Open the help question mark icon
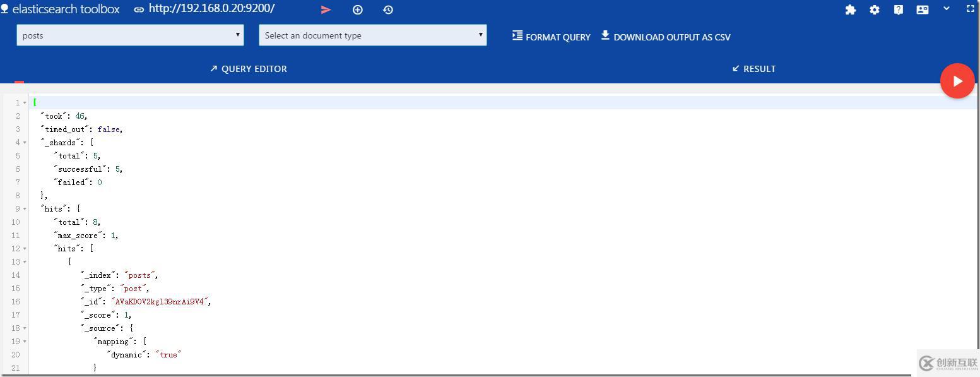The image size is (980, 377). [x=899, y=9]
